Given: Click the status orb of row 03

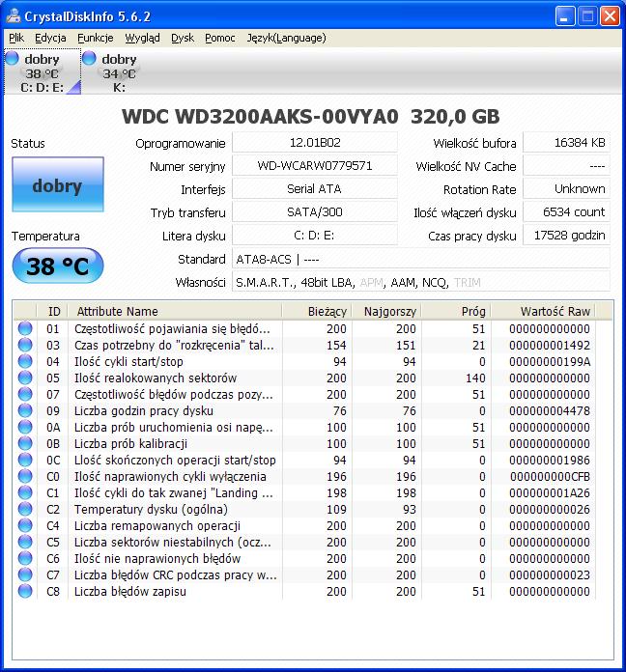Looking at the screenshot, I should point(25,345).
